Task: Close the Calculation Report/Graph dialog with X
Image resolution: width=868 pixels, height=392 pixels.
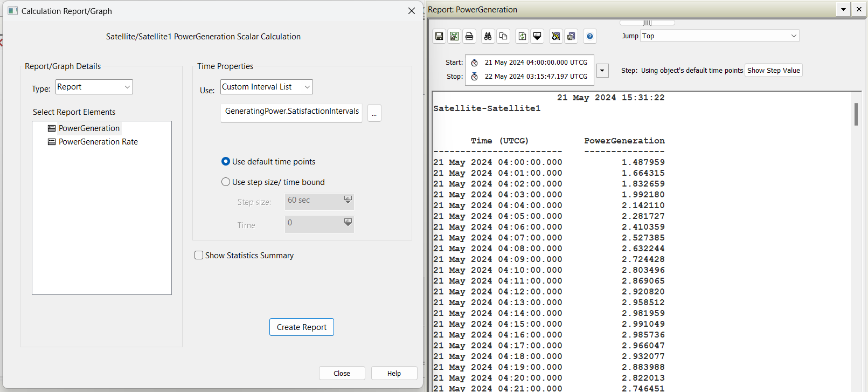Action: [x=412, y=11]
